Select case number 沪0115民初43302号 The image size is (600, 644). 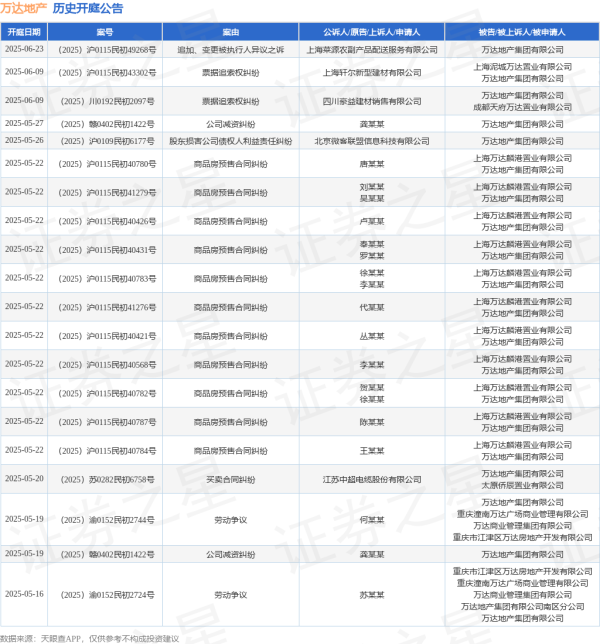click(107, 73)
